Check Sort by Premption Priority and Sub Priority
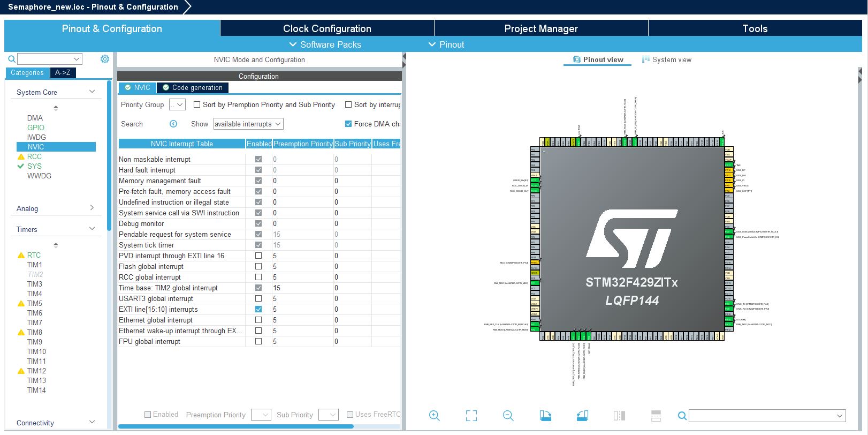The image size is (868, 435). point(197,104)
